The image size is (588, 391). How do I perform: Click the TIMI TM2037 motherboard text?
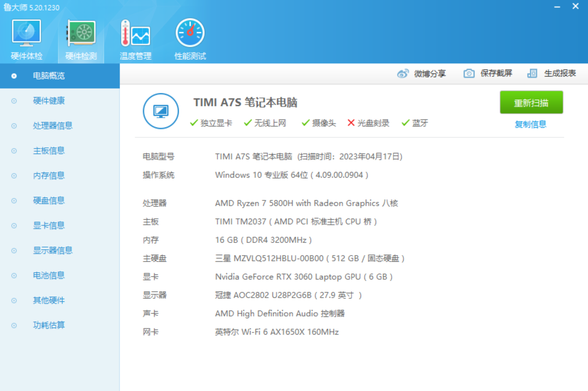(296, 222)
